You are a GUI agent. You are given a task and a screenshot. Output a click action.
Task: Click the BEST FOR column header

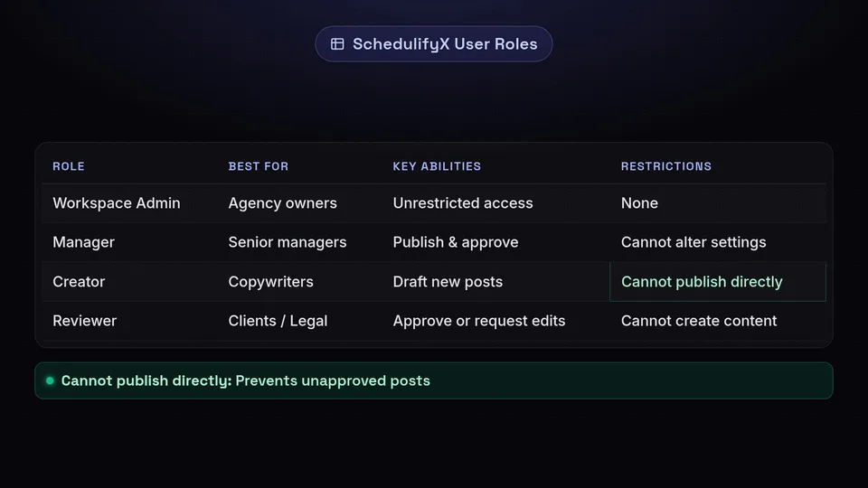[259, 166]
